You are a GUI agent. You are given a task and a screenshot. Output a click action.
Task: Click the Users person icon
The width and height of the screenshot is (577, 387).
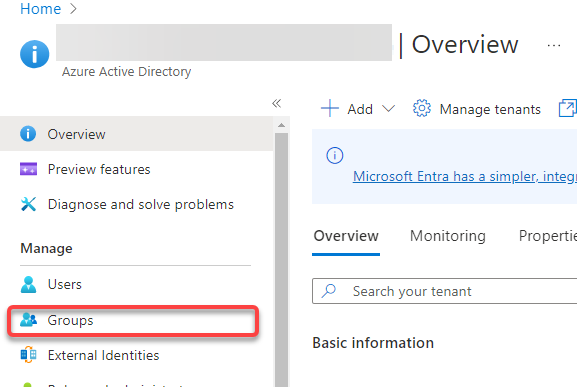[28, 284]
